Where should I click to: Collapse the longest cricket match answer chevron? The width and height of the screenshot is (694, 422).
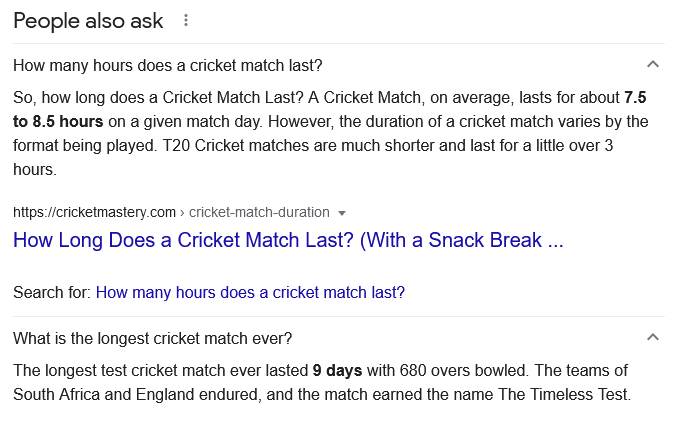point(653,337)
